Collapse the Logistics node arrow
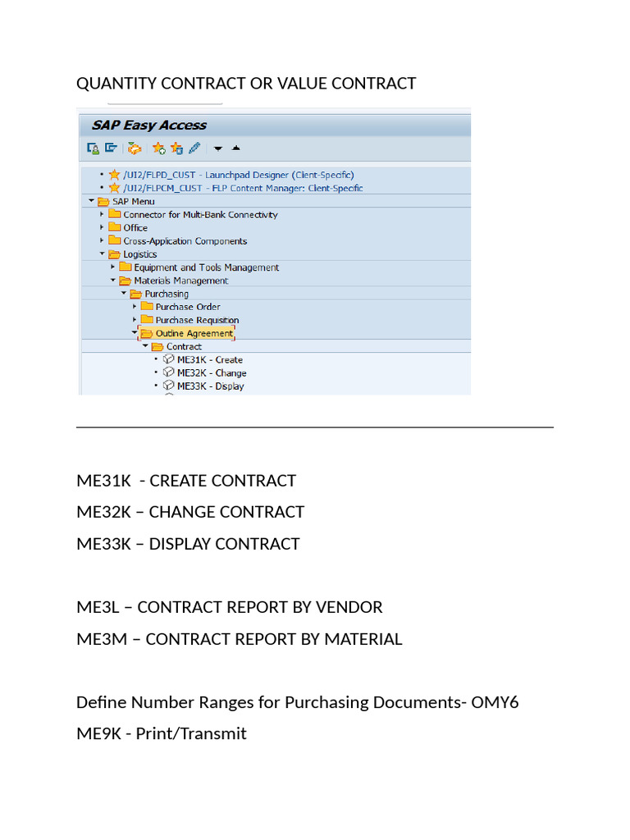 click(103, 253)
